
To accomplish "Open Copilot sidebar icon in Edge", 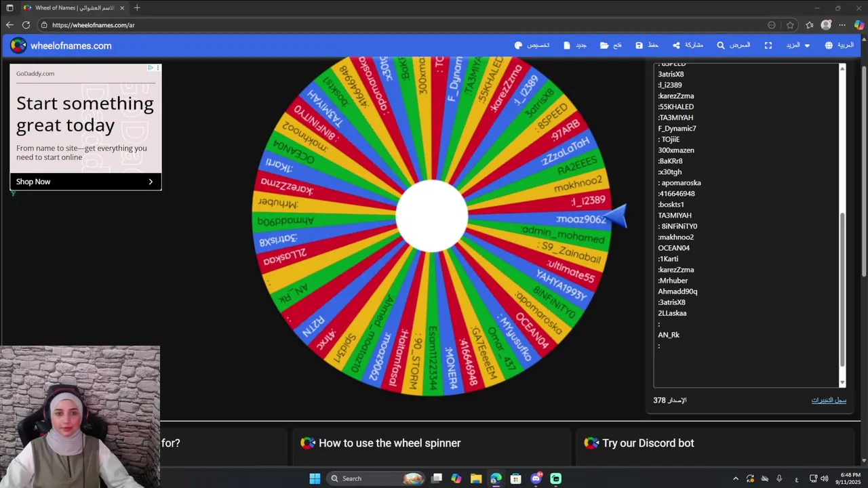I will click(x=859, y=25).
